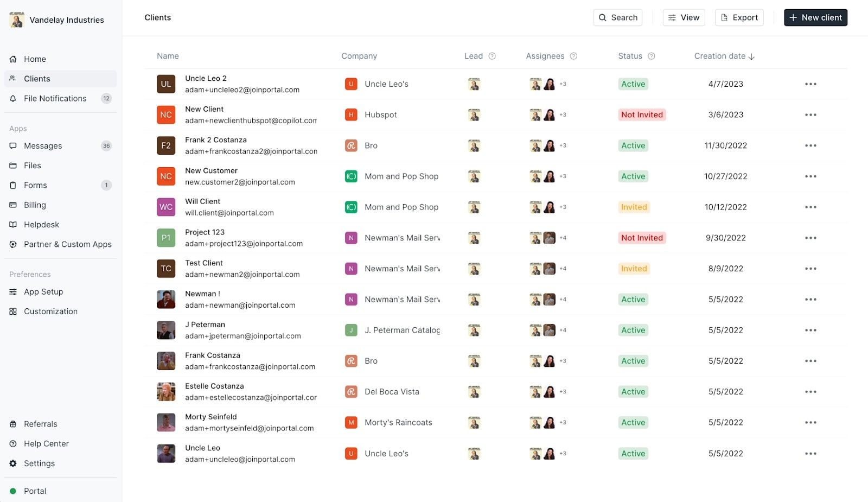This screenshot has width=868, height=502.
Task: Export the client list
Action: coord(739,17)
